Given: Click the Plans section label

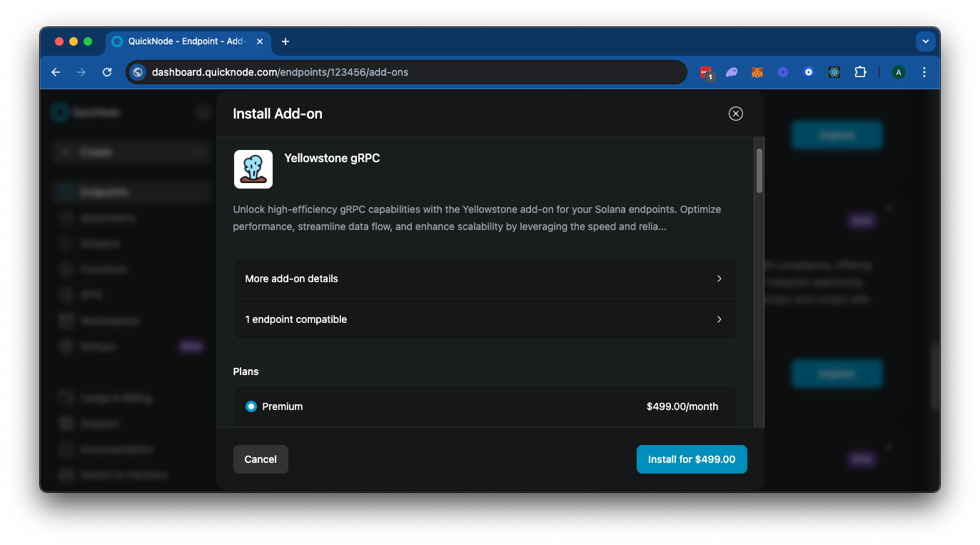Looking at the screenshot, I should [246, 371].
